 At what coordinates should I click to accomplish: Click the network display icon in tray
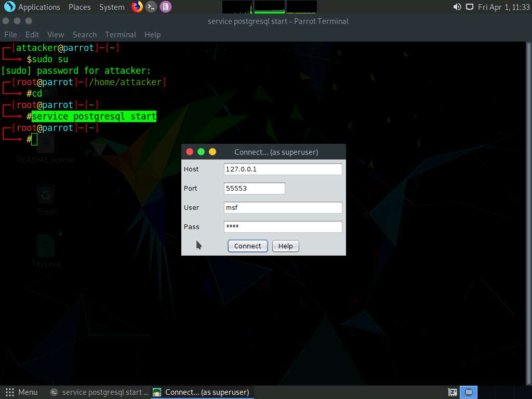470,7
